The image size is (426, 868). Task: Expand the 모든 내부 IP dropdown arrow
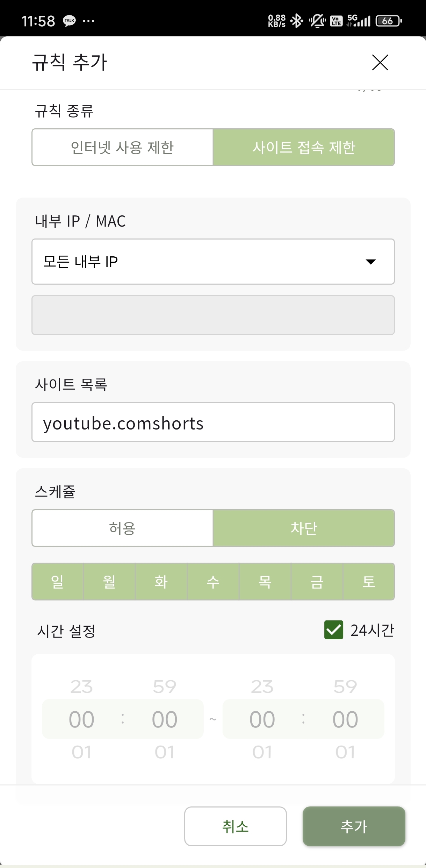click(x=370, y=262)
